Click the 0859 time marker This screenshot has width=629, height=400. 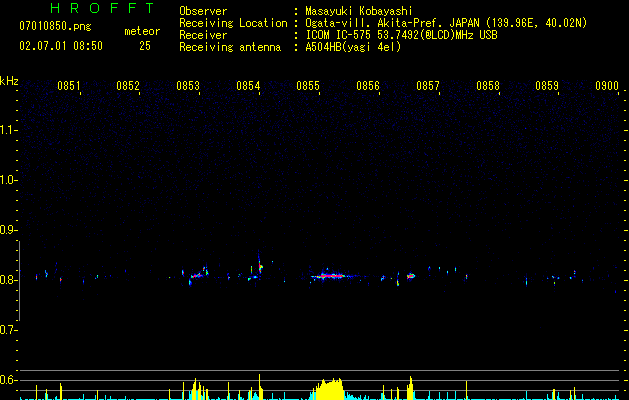[547, 86]
